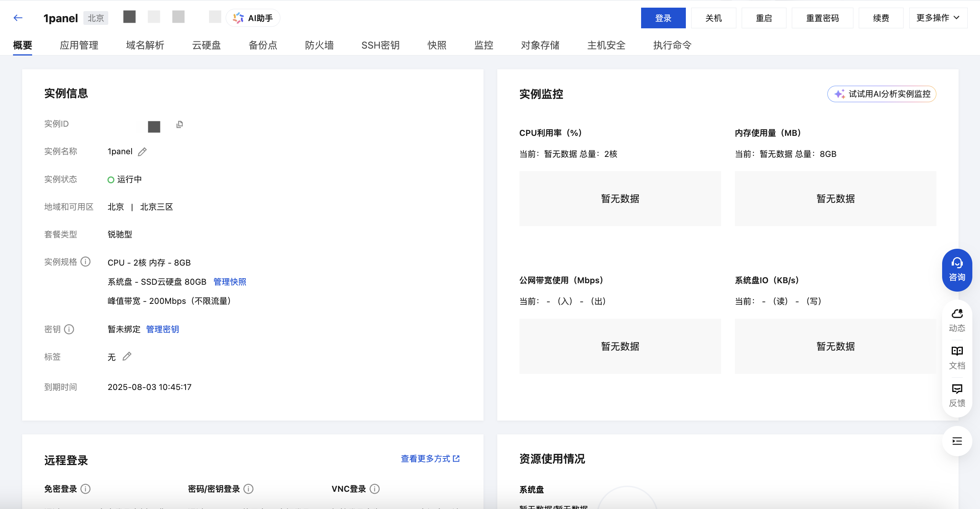Click the 续费 renew button
980x509 pixels.
[x=881, y=18]
